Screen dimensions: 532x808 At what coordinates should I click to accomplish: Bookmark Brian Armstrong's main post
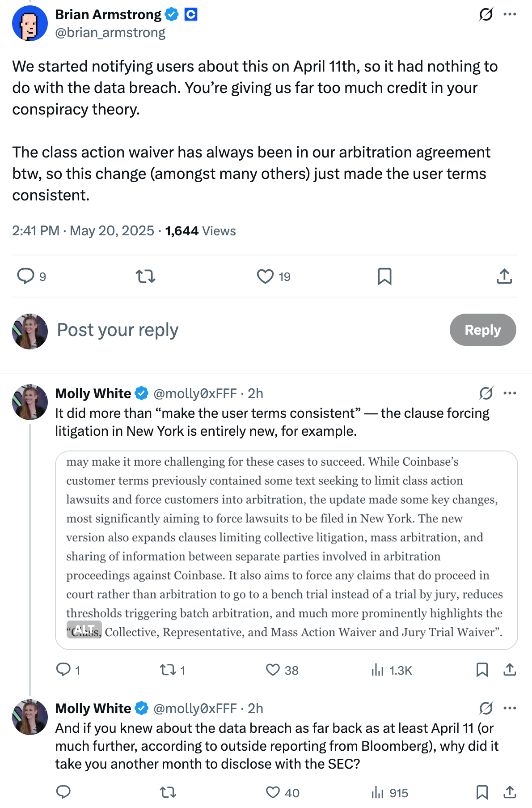[384, 276]
